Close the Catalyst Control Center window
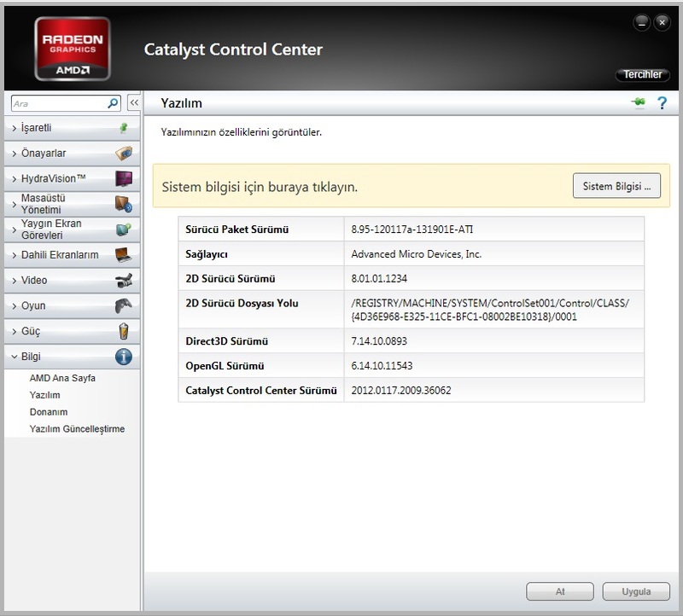The width and height of the screenshot is (683, 616). tap(662, 23)
